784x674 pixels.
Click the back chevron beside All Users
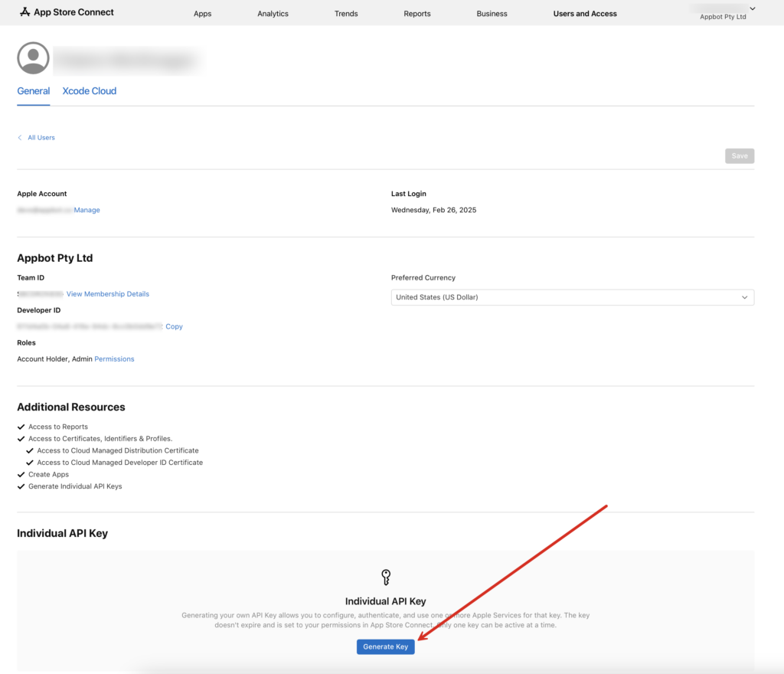[19, 137]
